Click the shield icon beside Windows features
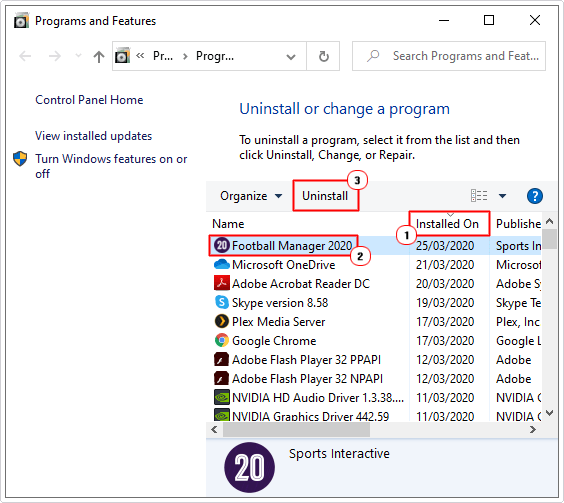Image resolution: width=564 pixels, height=503 pixels. pyautogui.click(x=20, y=159)
